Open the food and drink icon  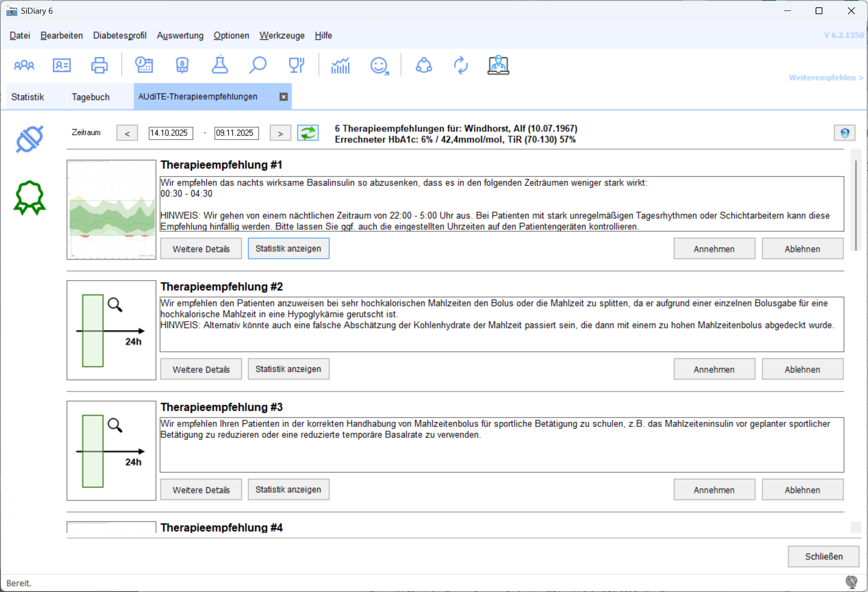pos(296,65)
